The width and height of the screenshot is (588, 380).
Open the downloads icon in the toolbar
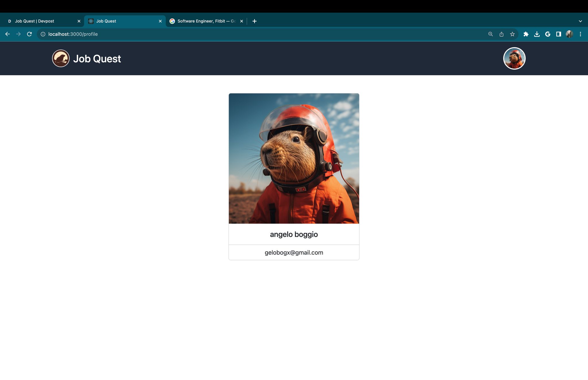click(537, 34)
